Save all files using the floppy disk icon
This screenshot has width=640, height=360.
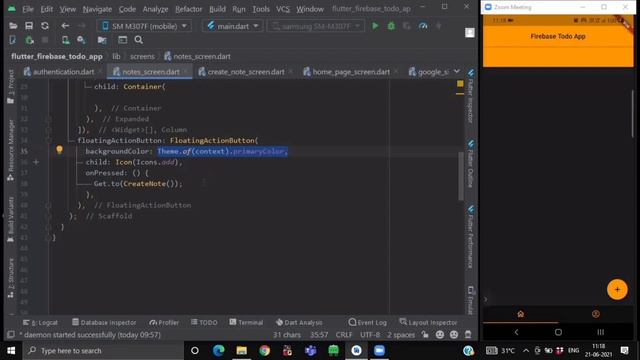coord(29,26)
